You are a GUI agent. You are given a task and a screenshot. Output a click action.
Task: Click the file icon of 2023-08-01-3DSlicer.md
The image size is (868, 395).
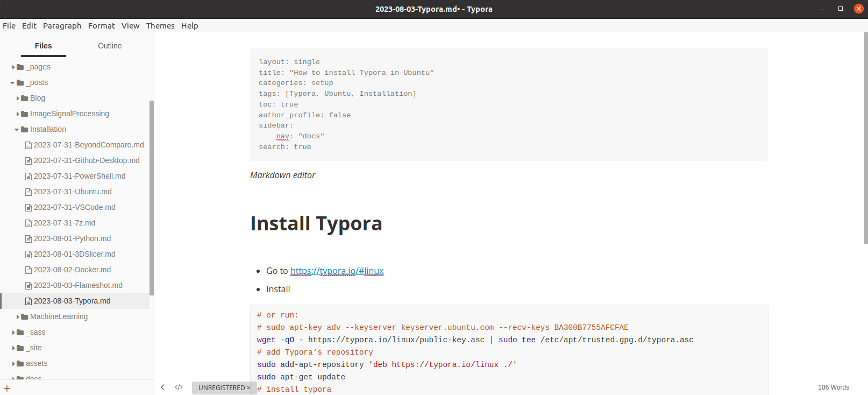29,254
